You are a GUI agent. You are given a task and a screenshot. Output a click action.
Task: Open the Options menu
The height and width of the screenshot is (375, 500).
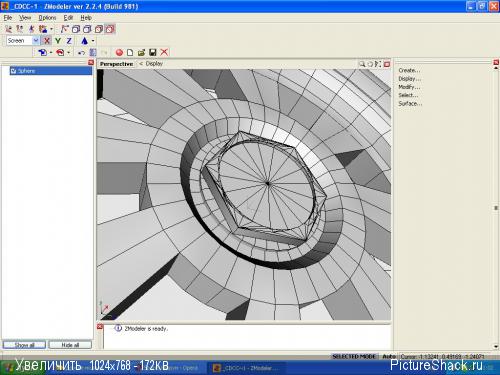pyautogui.click(x=47, y=18)
